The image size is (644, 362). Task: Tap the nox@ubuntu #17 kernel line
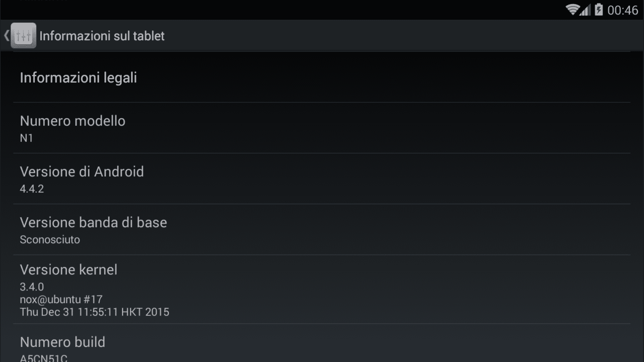(x=61, y=299)
